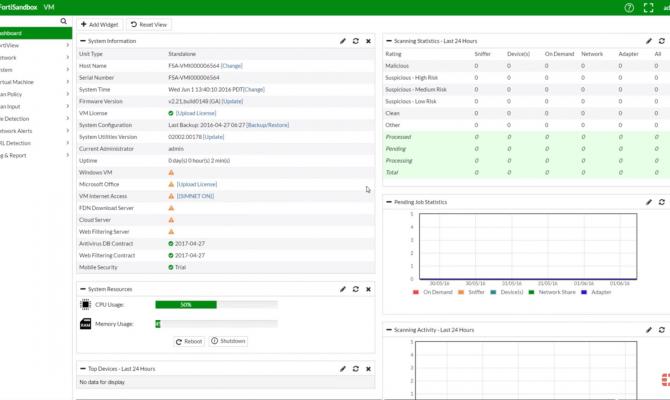Viewport: 670px width, 400px height.
Task: Edit the Top Devices widget
Action: pos(343,369)
